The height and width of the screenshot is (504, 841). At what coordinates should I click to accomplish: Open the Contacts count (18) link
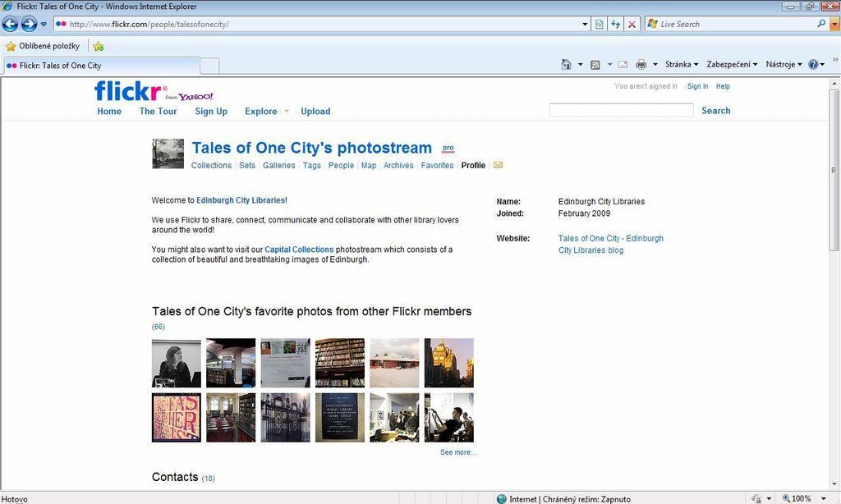click(x=208, y=479)
